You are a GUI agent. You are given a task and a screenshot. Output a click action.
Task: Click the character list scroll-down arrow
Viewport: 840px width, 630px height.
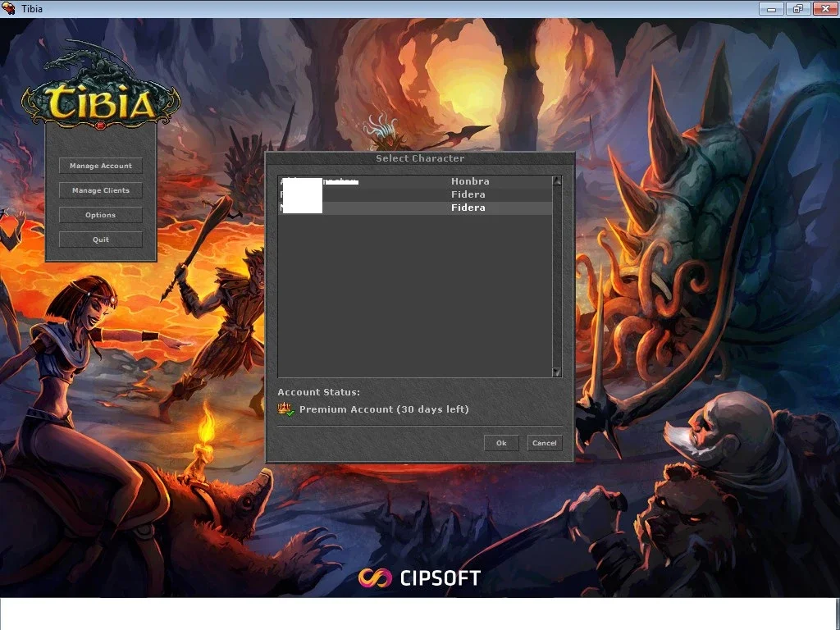coord(557,372)
